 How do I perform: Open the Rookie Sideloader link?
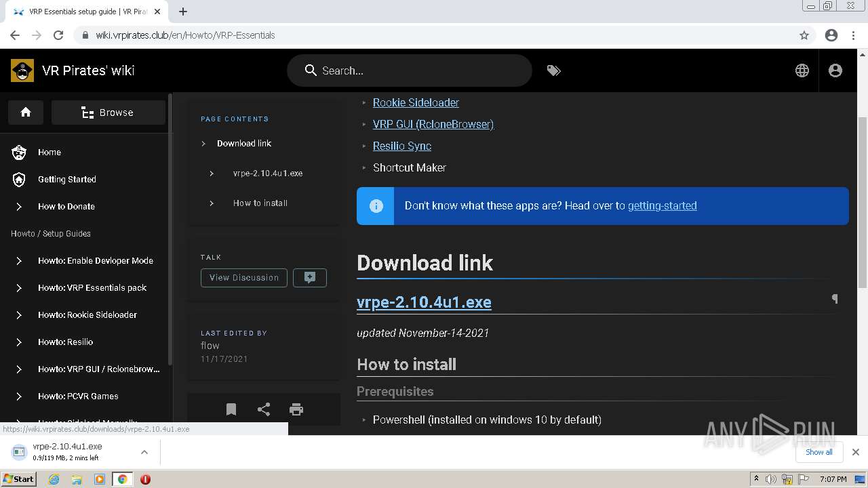click(x=416, y=103)
